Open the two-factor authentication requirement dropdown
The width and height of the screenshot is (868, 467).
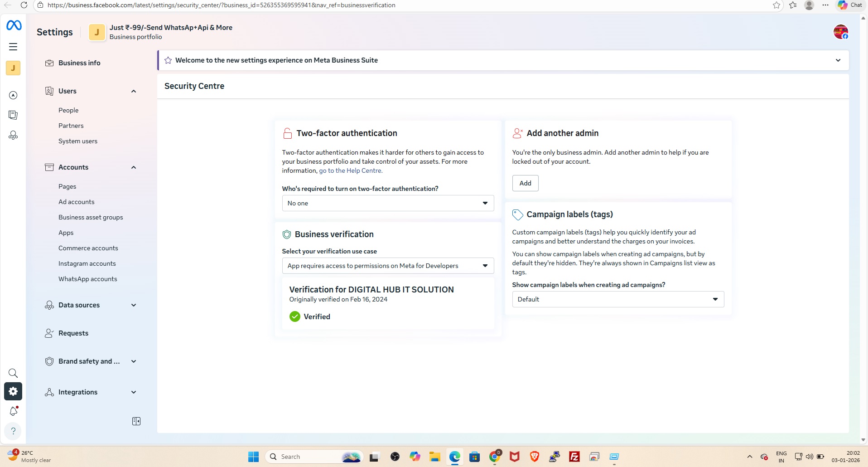pyautogui.click(x=388, y=203)
